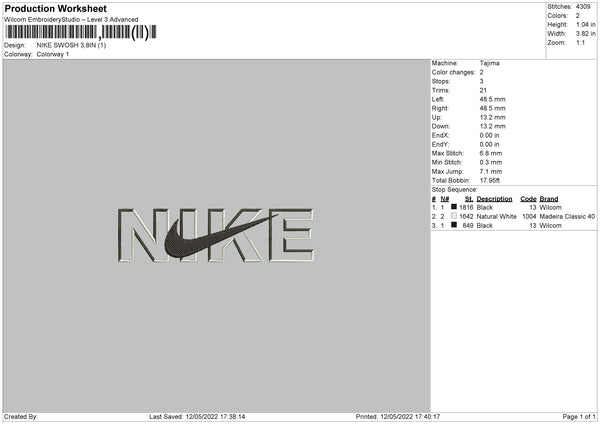Click the 'Description' column header
The width and height of the screenshot is (600, 424).
click(494, 199)
